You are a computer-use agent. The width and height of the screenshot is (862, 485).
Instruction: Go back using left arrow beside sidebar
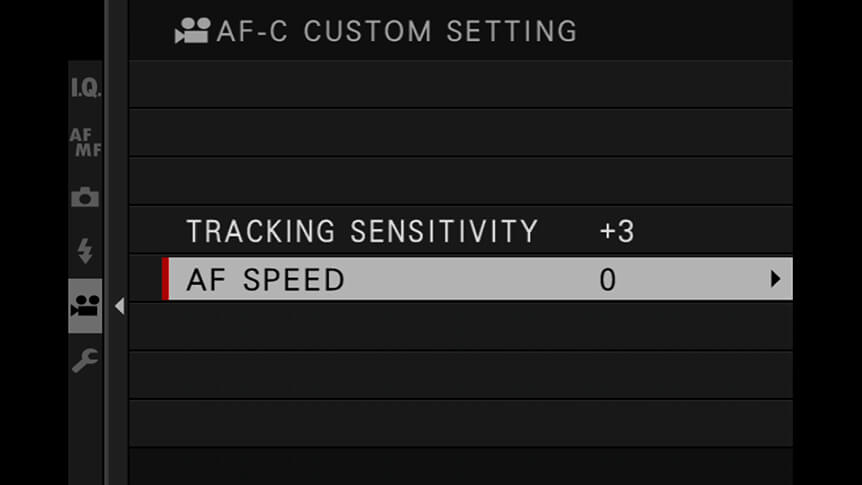tap(120, 306)
